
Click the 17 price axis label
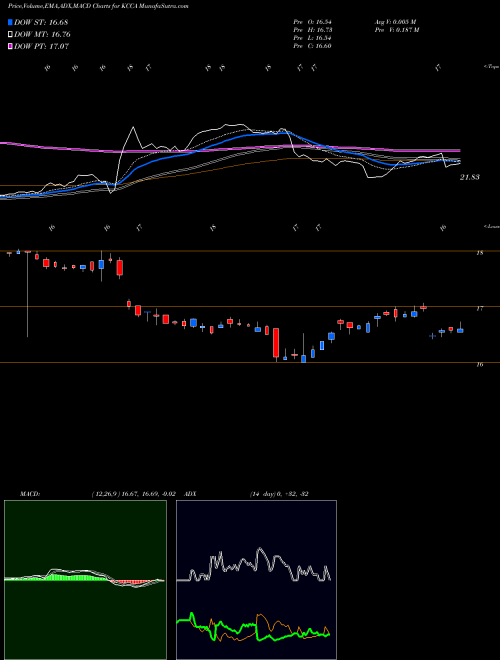[x=480, y=309]
